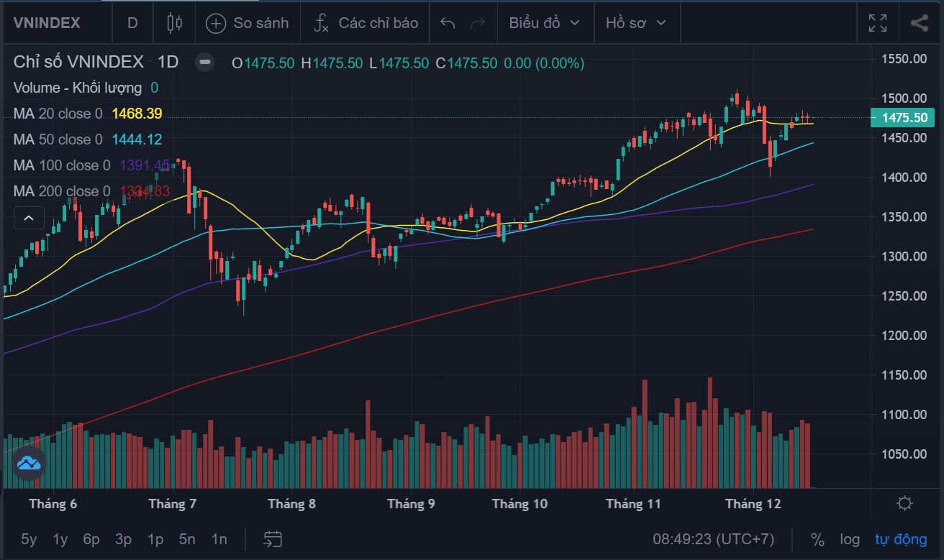The width and height of the screenshot is (944, 560).
Task: Change the D timeframe interval
Action: coord(132,23)
